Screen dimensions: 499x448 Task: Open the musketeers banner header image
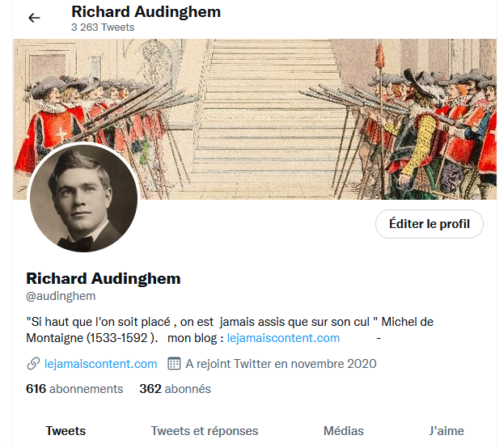[255, 119]
